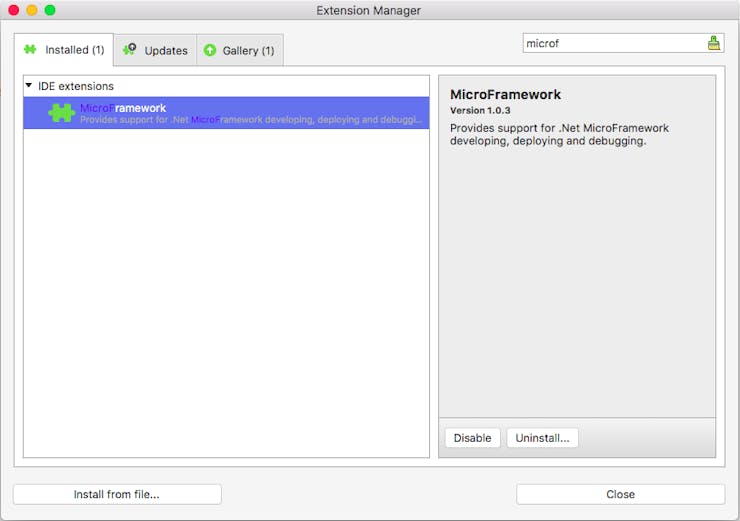Click the Version 1.0.3 text
This screenshot has width=740, height=521.
click(x=480, y=110)
